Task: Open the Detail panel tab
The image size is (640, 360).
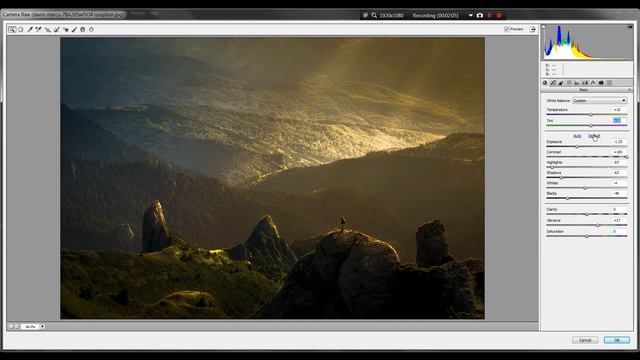Action: pyautogui.click(x=561, y=83)
